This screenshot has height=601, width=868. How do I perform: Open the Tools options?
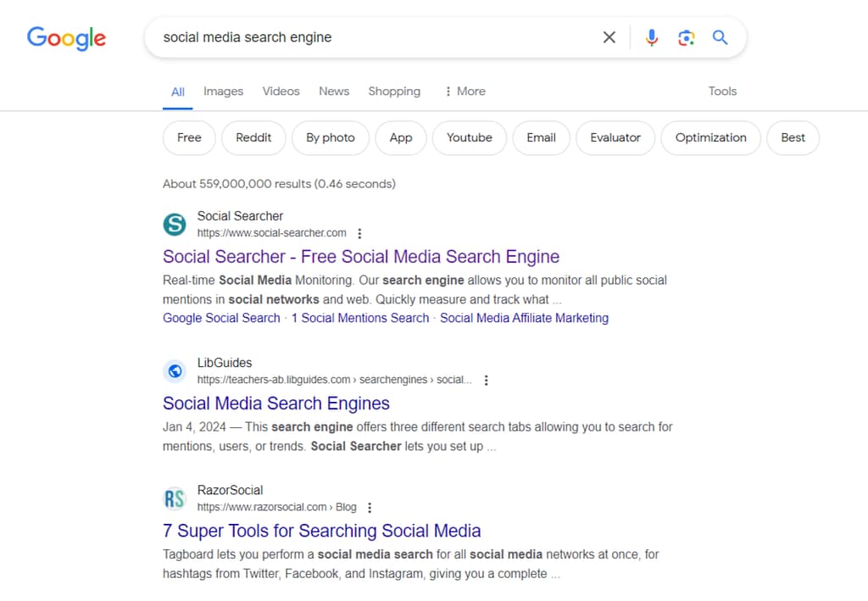(722, 92)
